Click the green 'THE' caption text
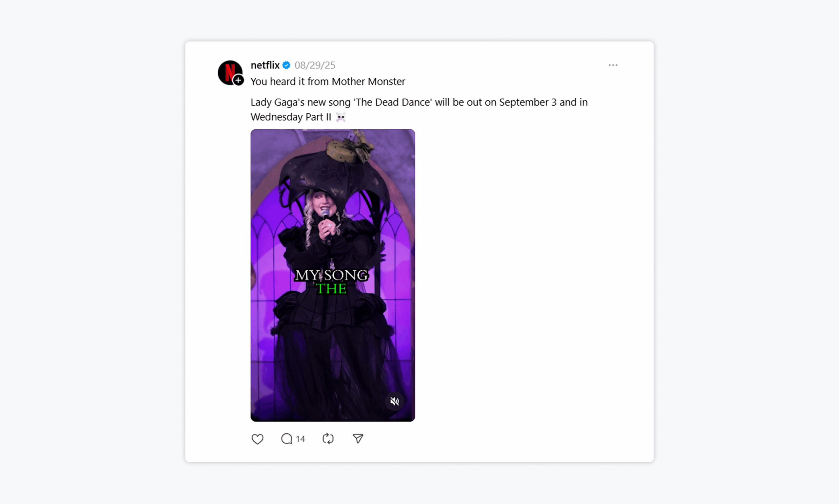Viewport: 839px width, 504px height. [x=331, y=289]
